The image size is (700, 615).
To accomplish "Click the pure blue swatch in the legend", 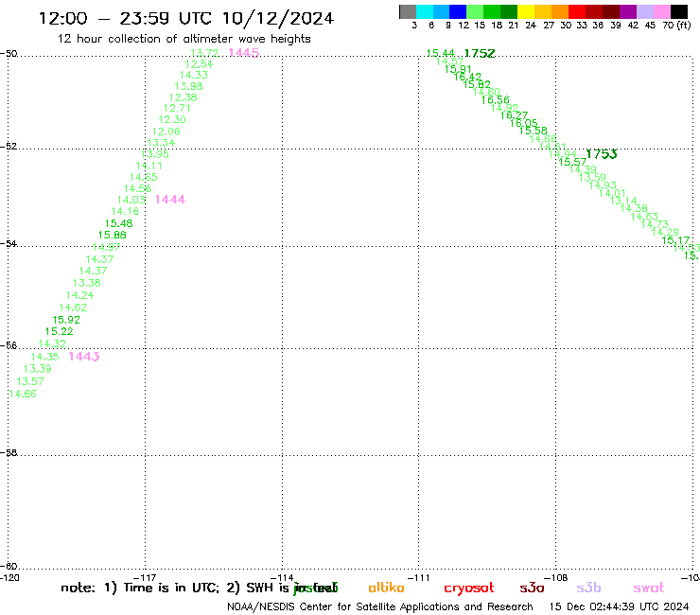I will 458,12.
